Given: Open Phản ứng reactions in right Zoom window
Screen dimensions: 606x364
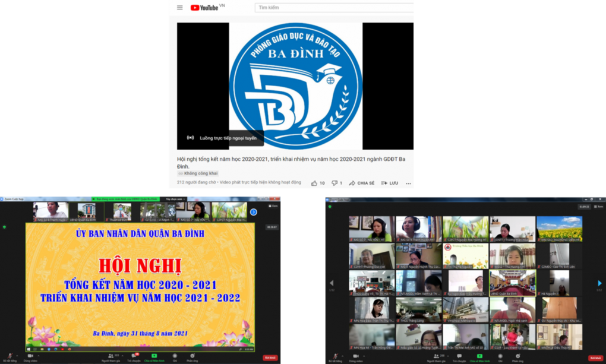Looking at the screenshot, I should click(x=518, y=356).
